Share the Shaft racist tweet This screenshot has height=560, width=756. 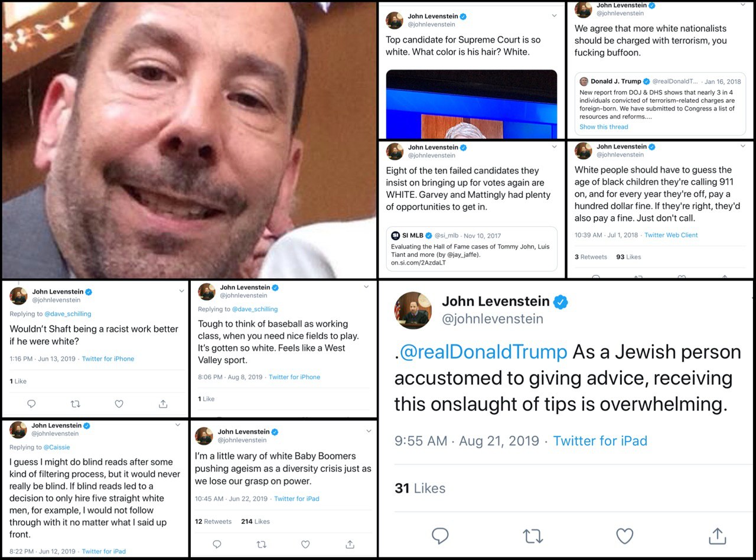point(163,404)
